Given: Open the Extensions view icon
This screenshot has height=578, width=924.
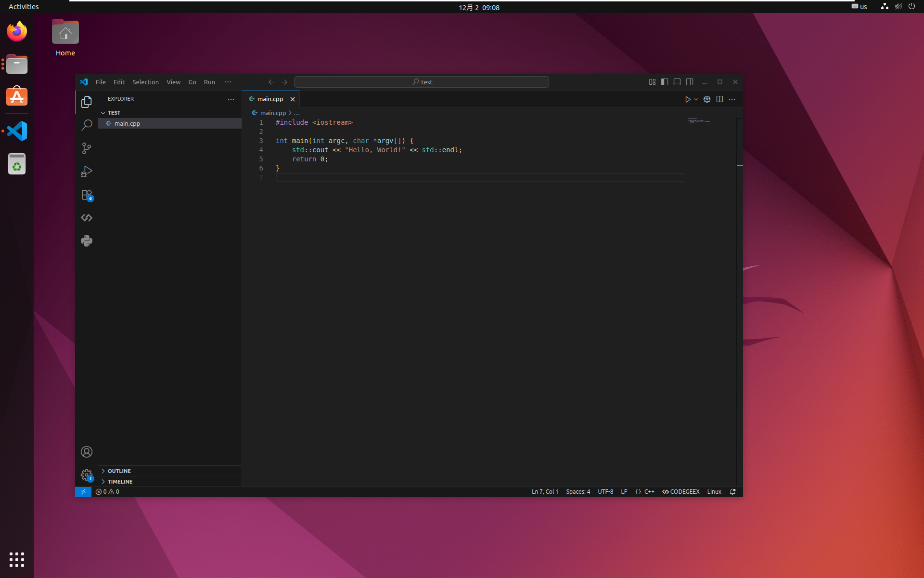Looking at the screenshot, I should pyautogui.click(x=87, y=195).
